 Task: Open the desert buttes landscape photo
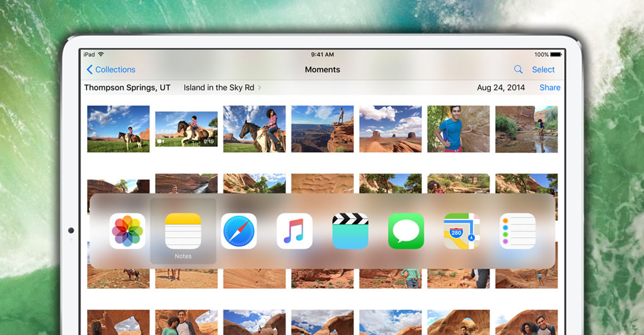click(x=391, y=129)
